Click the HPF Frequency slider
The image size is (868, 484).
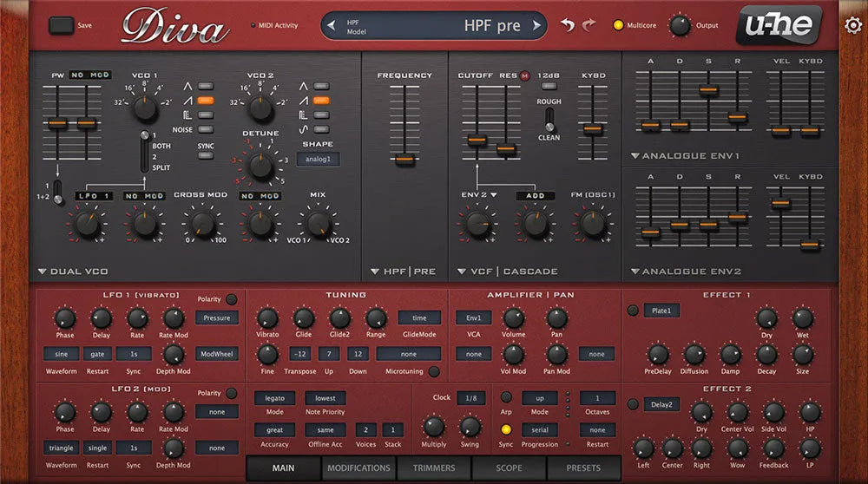[x=404, y=159]
